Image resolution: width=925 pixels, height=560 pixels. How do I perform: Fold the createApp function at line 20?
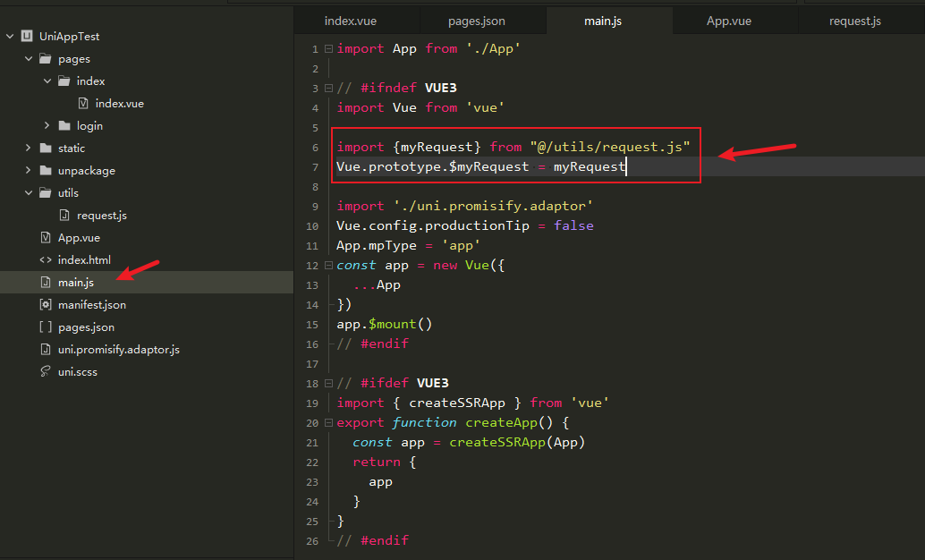[328, 422]
